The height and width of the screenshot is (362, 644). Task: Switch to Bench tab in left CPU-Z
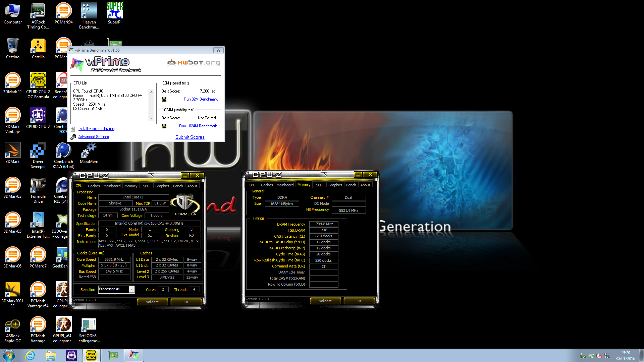coord(178,186)
